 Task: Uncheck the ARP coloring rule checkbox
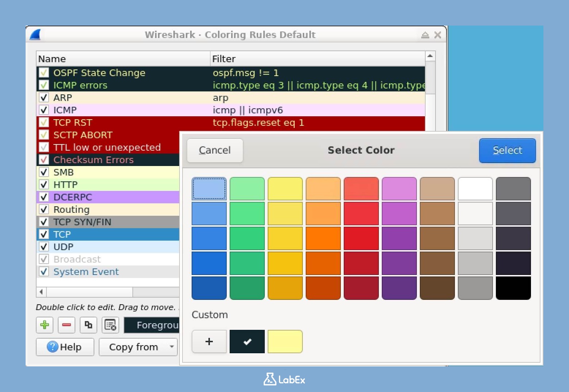[x=44, y=98]
